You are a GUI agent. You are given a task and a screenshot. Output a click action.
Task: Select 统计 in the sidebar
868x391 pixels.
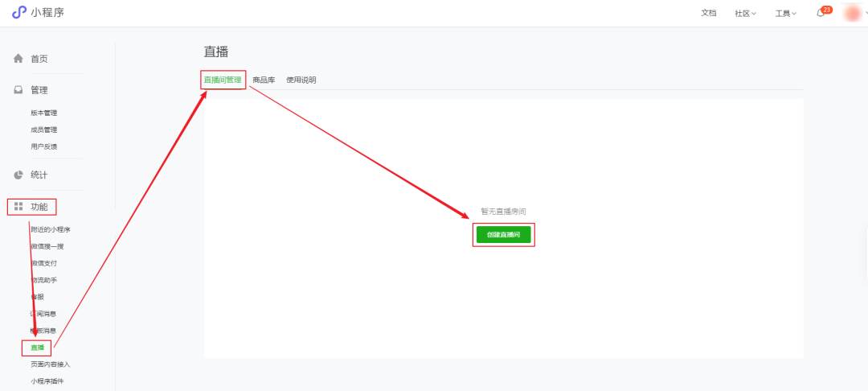[39, 175]
